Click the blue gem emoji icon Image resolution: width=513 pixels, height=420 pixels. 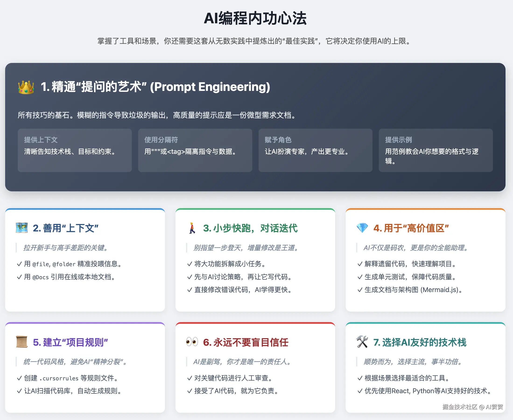(x=362, y=228)
